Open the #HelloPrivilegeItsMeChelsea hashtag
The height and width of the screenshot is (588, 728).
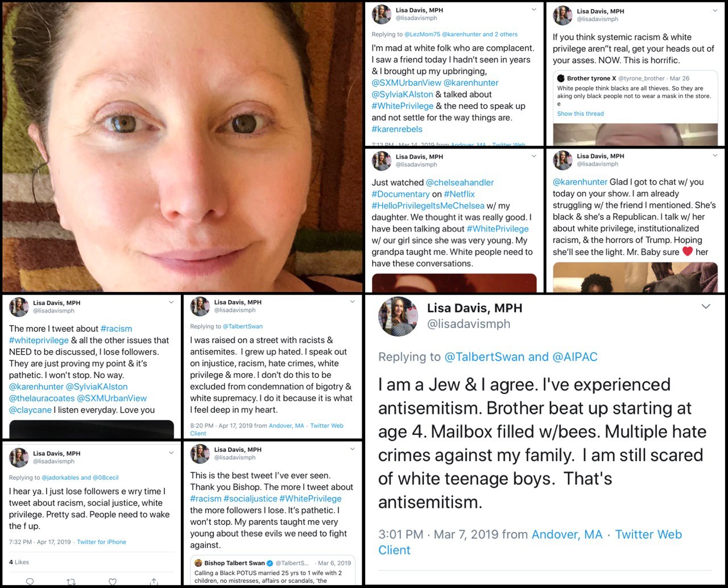428,205
